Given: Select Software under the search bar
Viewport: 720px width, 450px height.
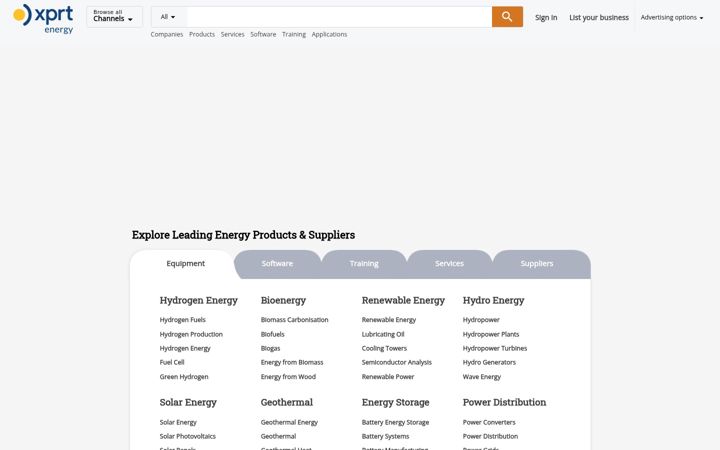Looking at the screenshot, I should (263, 34).
